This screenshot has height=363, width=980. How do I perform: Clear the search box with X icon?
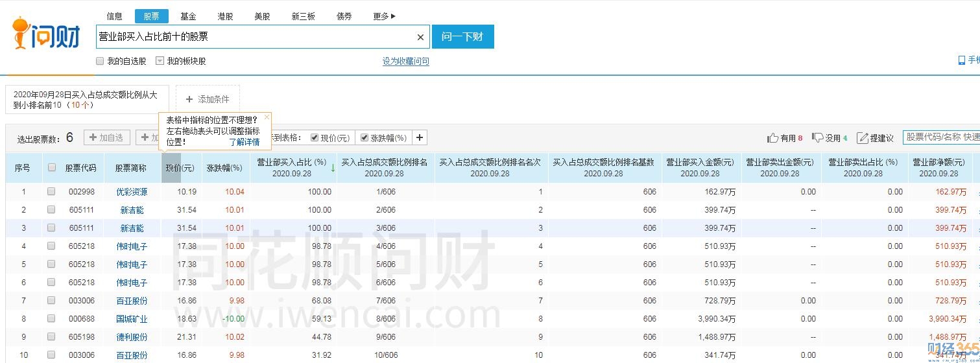coord(420,38)
